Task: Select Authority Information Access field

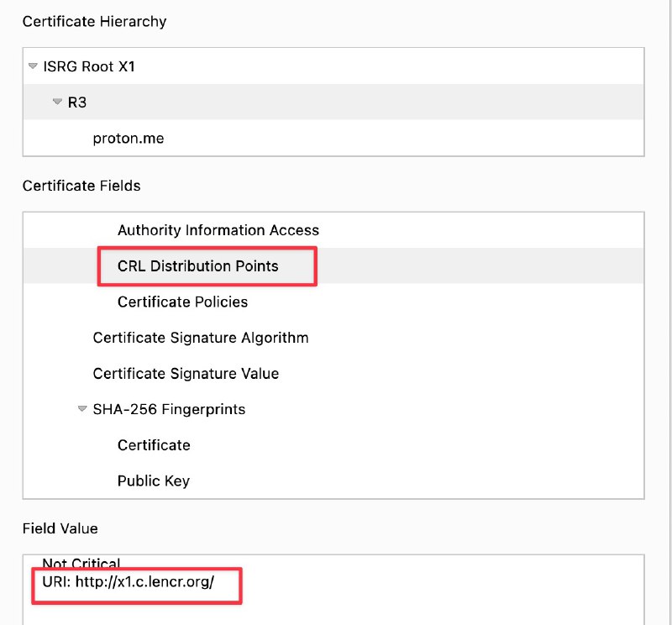Action: click(218, 230)
